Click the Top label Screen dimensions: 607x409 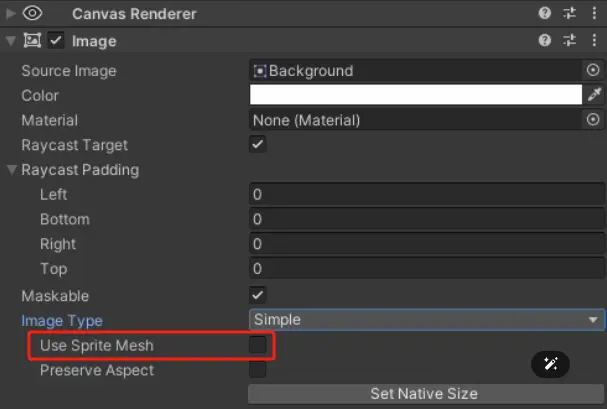pos(54,269)
